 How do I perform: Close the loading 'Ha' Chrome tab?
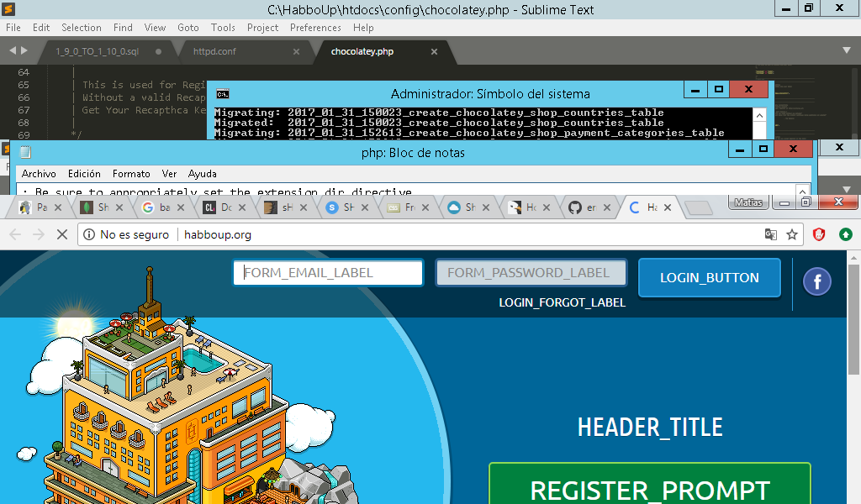click(667, 207)
